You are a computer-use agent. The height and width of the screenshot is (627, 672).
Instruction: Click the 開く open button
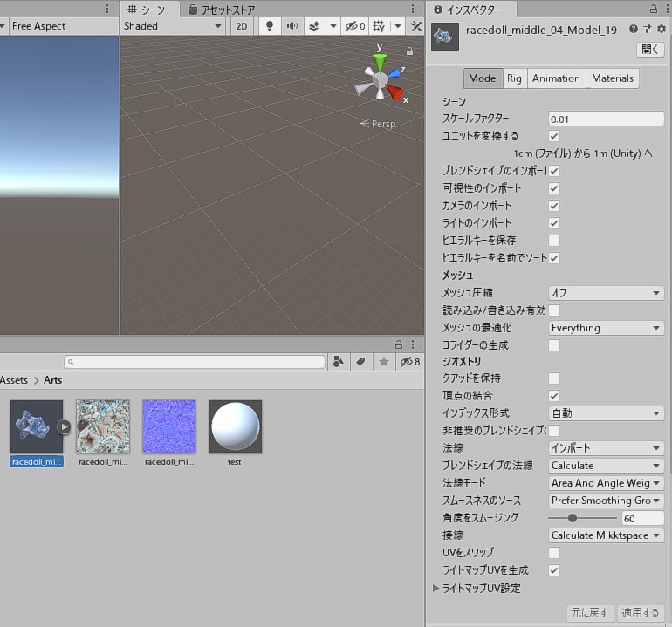coord(651,50)
